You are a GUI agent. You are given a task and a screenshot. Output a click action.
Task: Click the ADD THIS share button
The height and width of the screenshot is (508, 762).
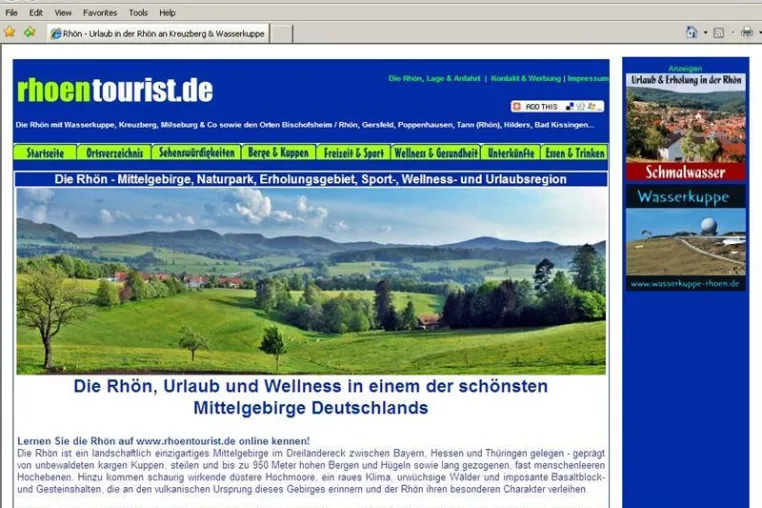tap(557, 106)
